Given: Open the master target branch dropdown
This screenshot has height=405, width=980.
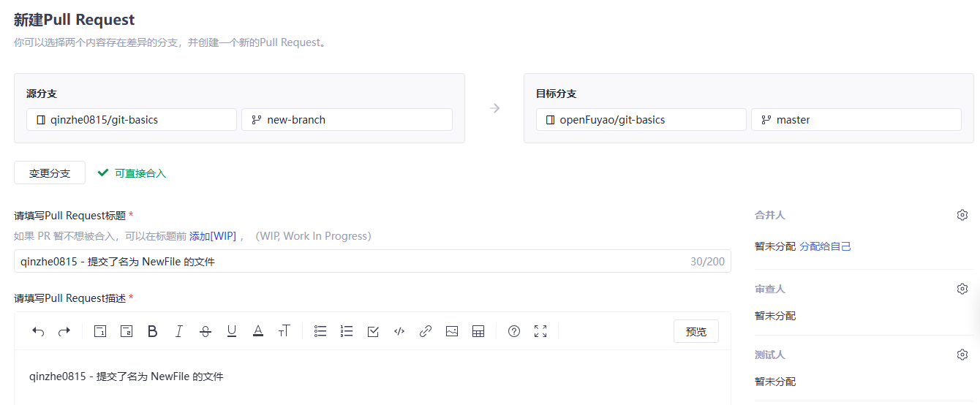Looking at the screenshot, I should [856, 119].
